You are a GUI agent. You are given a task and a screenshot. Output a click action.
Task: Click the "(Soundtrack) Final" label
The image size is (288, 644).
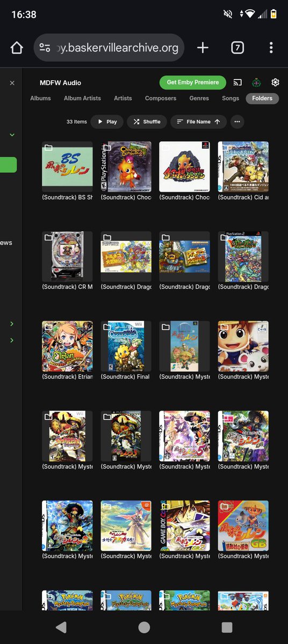click(126, 377)
